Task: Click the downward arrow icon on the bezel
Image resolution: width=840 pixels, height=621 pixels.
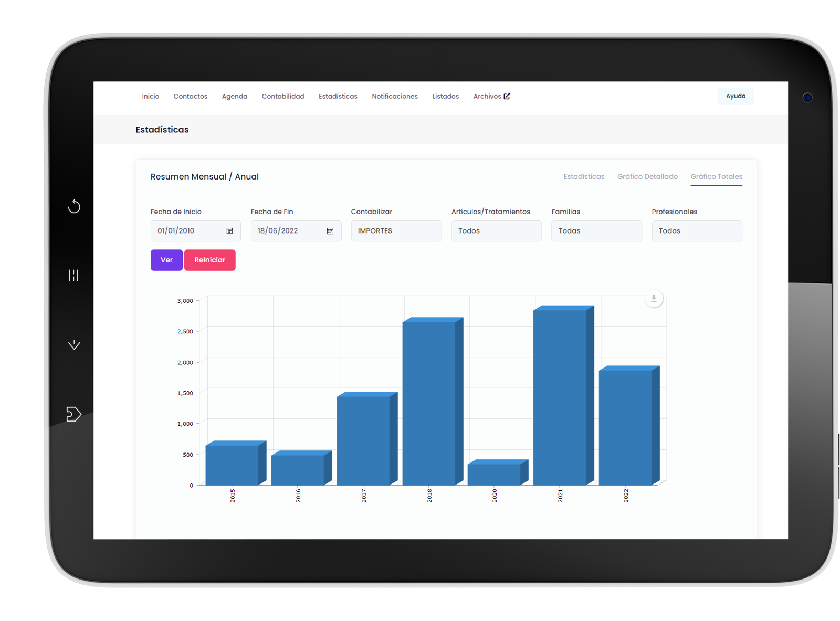Action: [x=73, y=344]
